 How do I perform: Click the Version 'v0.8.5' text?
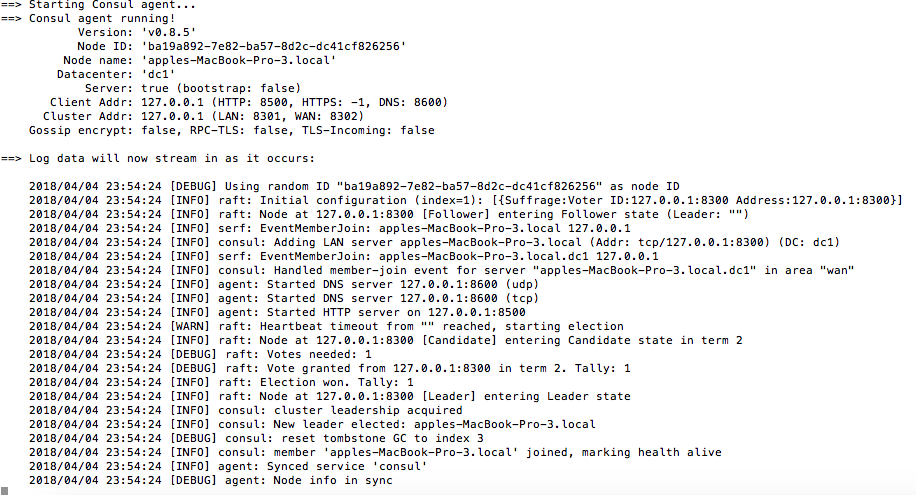[x=169, y=32]
